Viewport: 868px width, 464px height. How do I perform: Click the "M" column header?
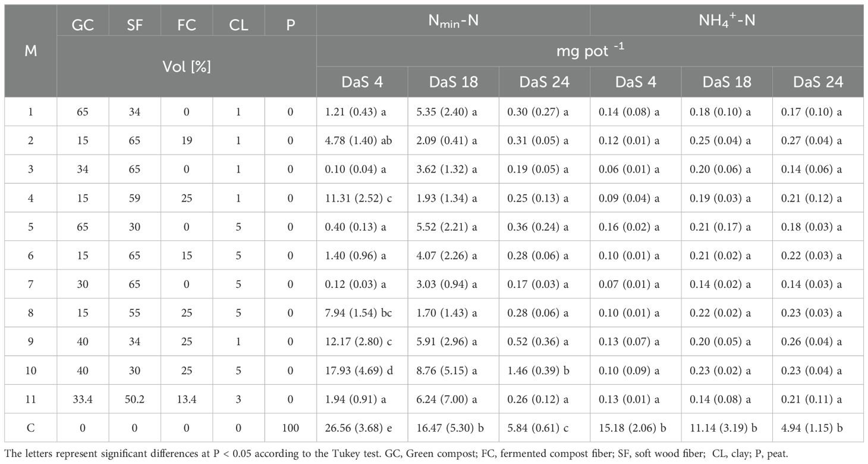[x=31, y=51]
